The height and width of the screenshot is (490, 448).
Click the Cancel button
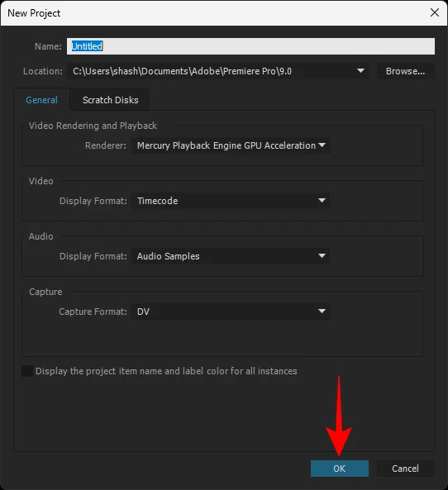(406, 469)
